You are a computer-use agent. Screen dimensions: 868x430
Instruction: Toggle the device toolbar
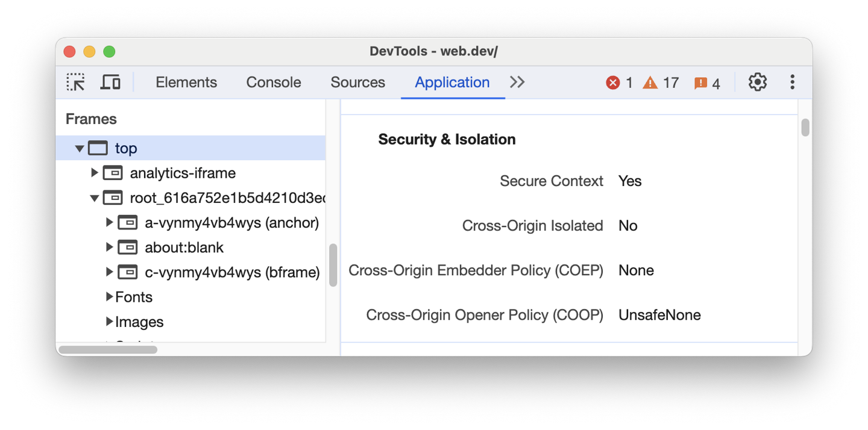click(x=110, y=82)
